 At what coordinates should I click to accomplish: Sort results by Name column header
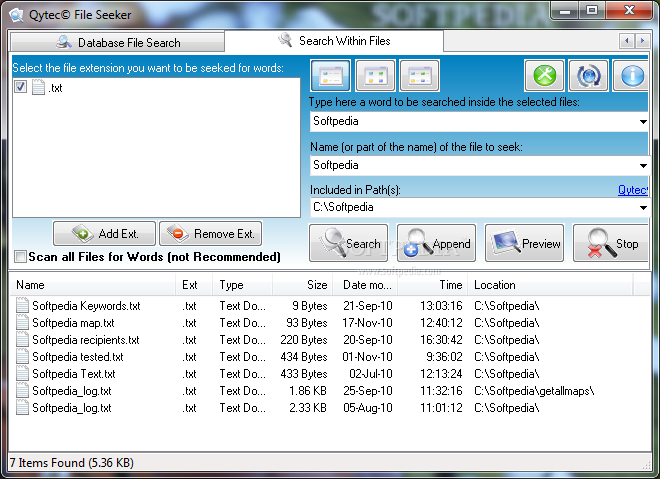tap(93, 285)
